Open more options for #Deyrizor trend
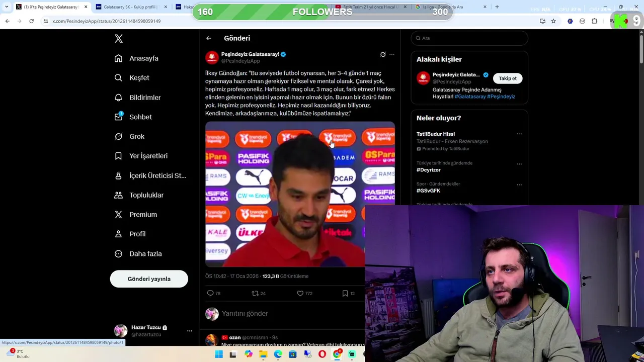Viewport: 644px width, 362px height. [x=519, y=164]
